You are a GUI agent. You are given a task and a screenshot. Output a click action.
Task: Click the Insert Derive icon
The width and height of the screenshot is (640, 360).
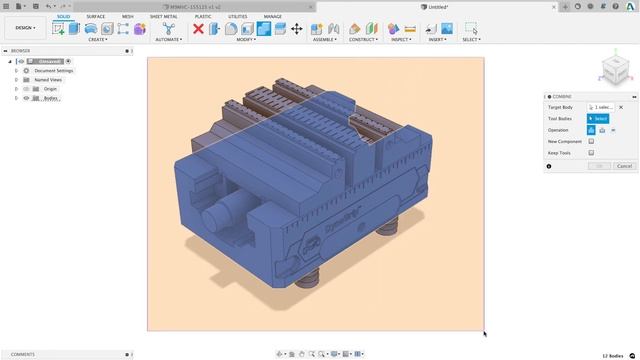click(x=431, y=29)
